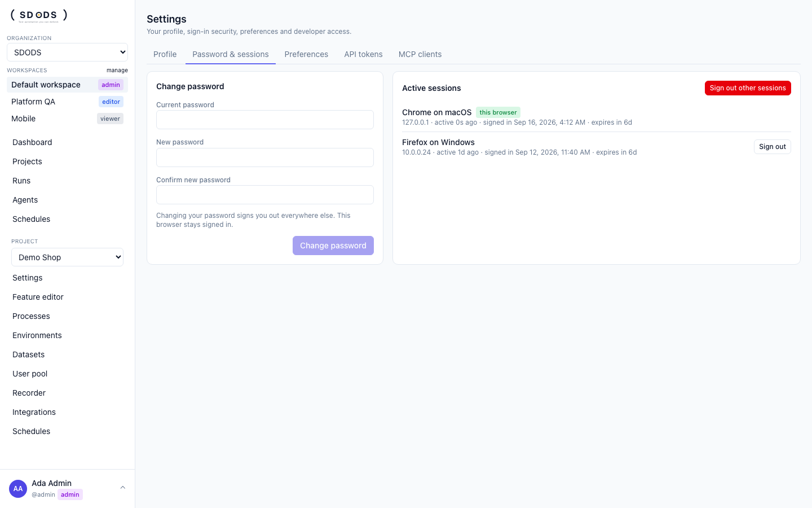The image size is (812, 508).
Task: Switch to the Platform QA workspace
Action: click(x=67, y=102)
